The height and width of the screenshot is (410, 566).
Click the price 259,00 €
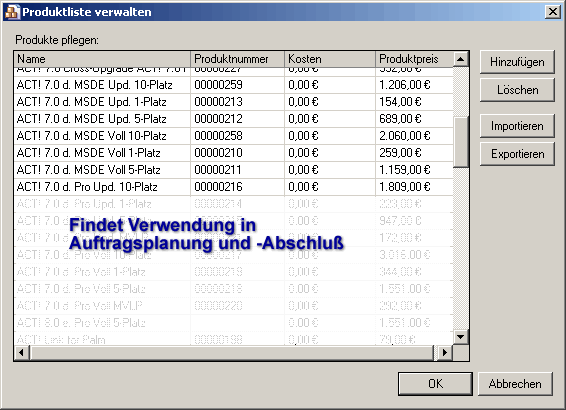[x=400, y=153]
